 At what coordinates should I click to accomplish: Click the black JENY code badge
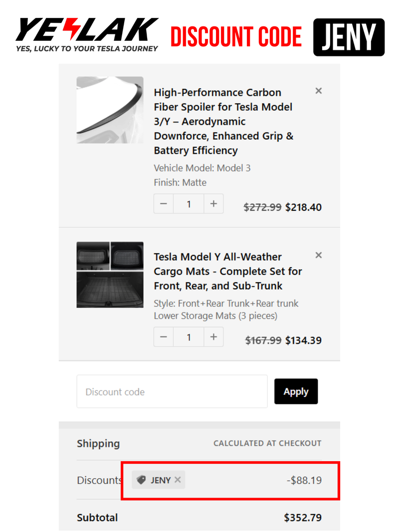[349, 37]
